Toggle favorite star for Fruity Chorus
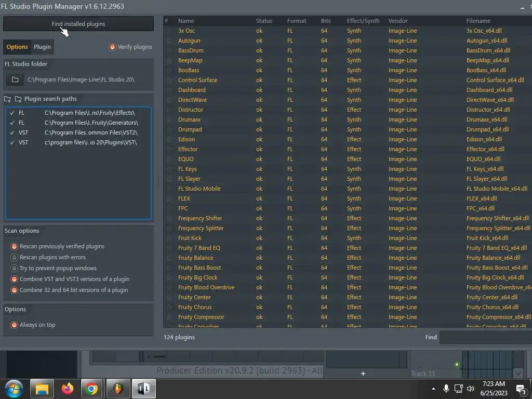 pos(169,307)
